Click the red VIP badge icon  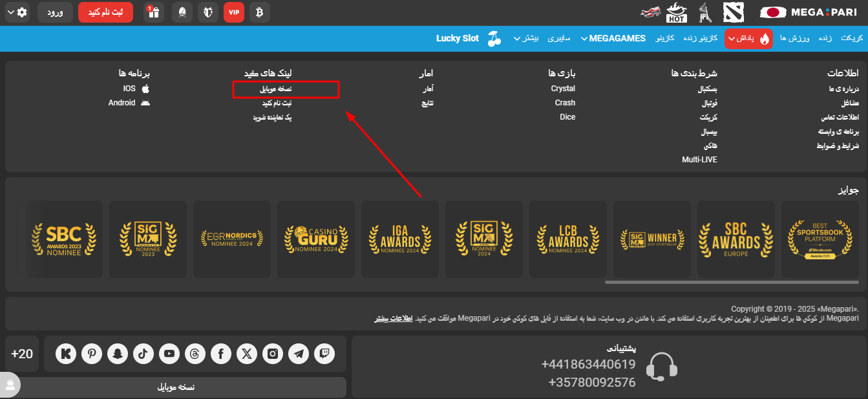click(234, 12)
